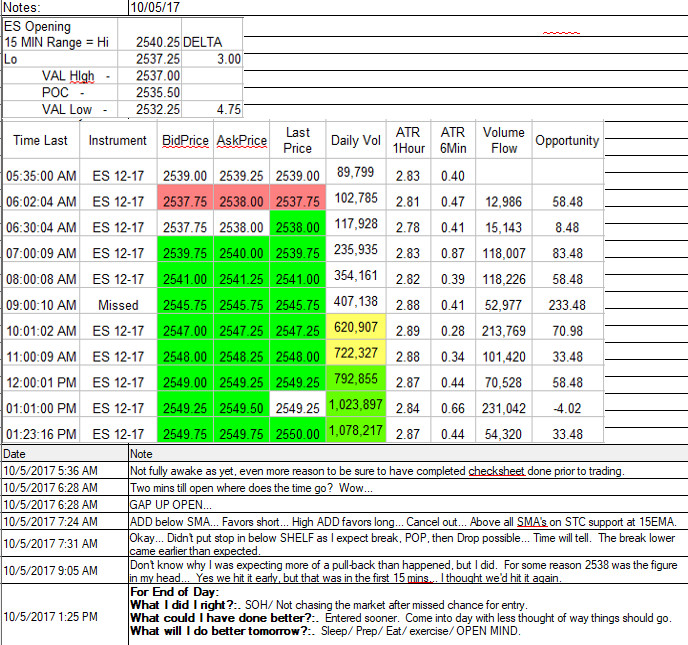Select the white 2549.25 last price cell

297,408
